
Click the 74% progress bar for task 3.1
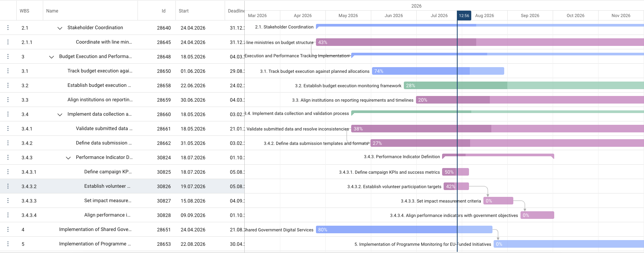[438, 71]
